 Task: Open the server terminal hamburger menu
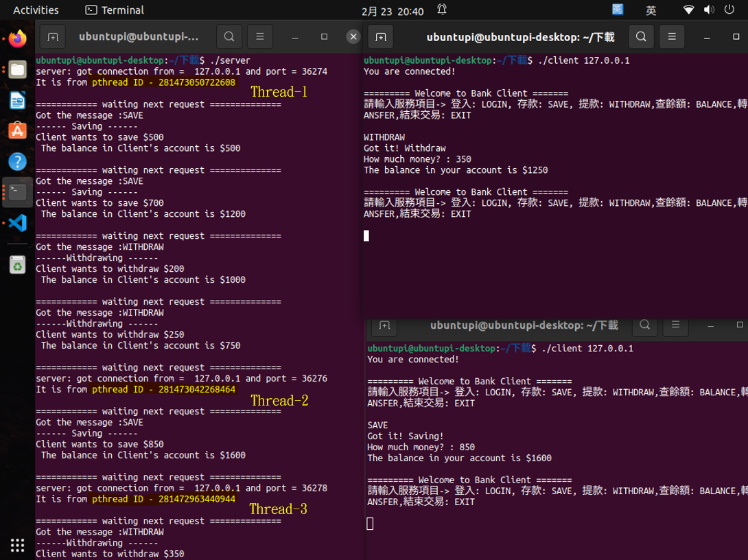[259, 36]
